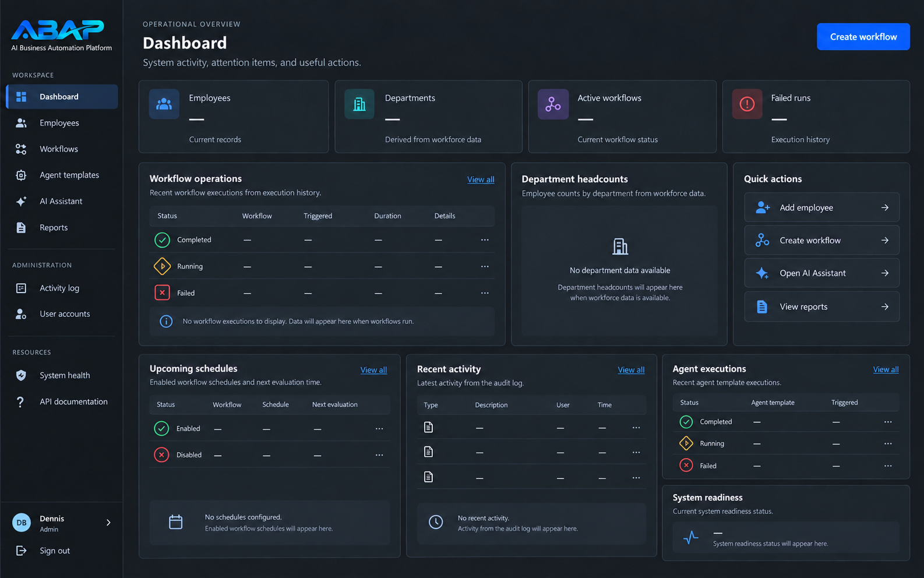Click Running diamond icon in Workflow operations
Viewport: 924px width, 578px height.
coord(162,266)
